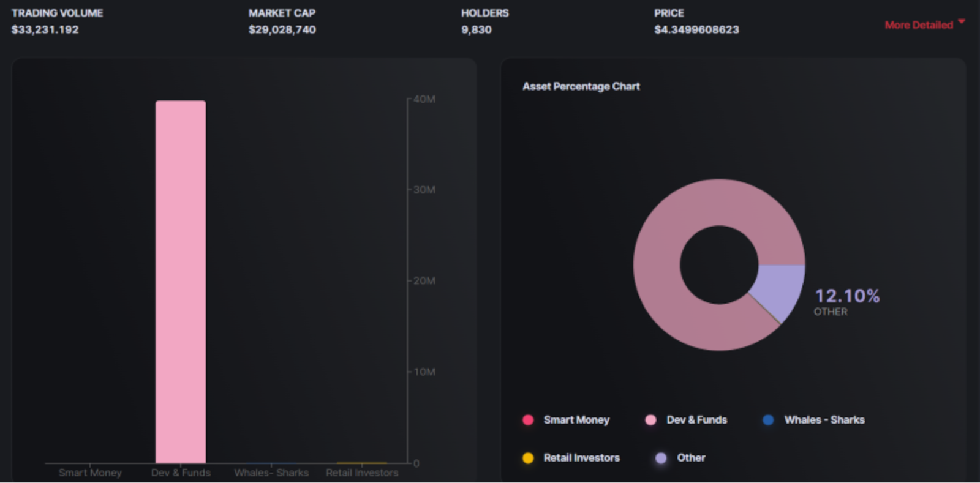Screen dimensions: 980x483
Task: Click the Retail Investors yellow legend dot
Action: pyautogui.click(x=528, y=458)
